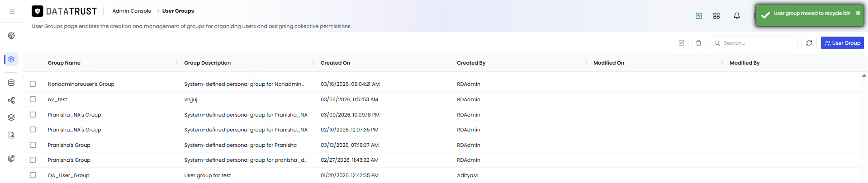Click the trash delete toolbar icon
The height and width of the screenshot is (183, 868).
click(x=698, y=43)
